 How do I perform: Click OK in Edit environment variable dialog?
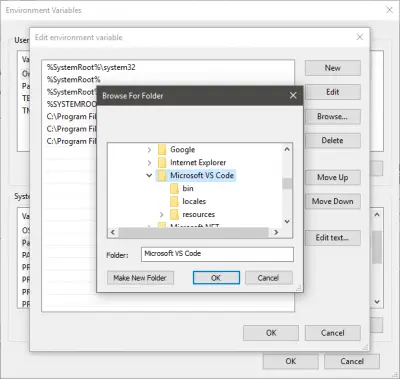point(271,333)
